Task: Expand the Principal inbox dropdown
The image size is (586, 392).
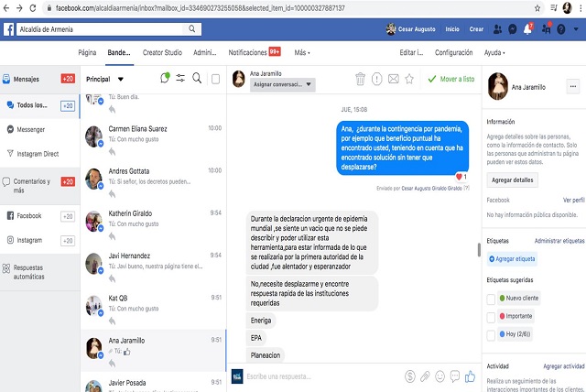Action: (104, 79)
